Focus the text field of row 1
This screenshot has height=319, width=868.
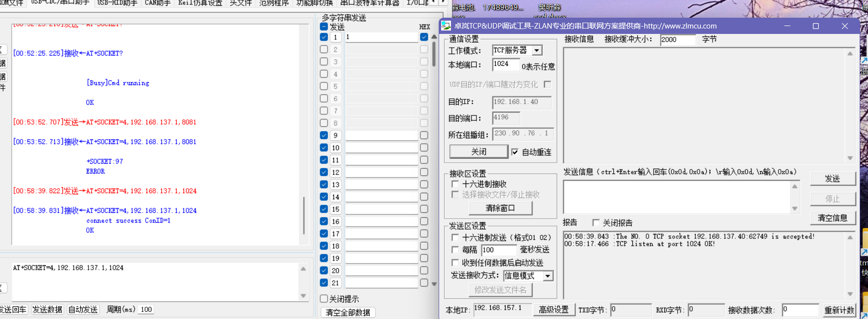(x=382, y=37)
